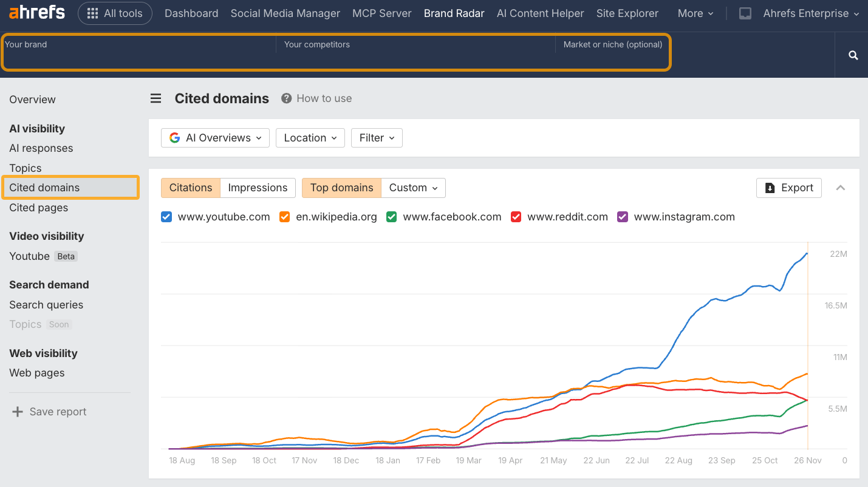Open the Location dropdown

[x=310, y=138]
